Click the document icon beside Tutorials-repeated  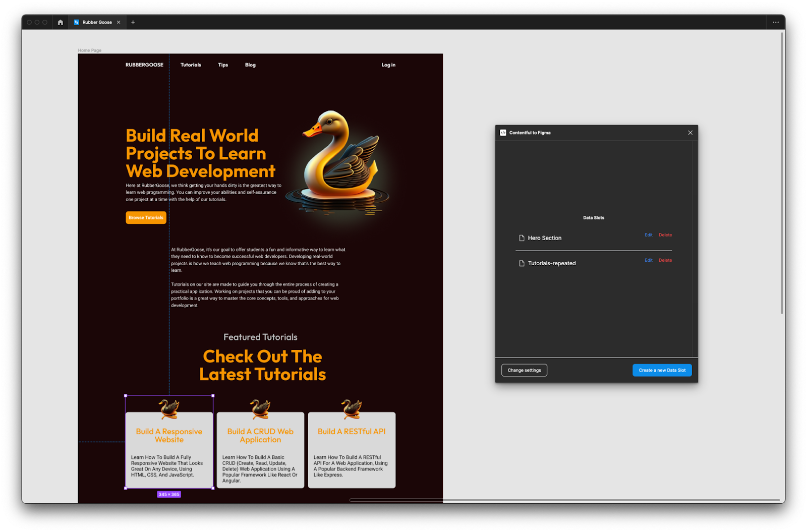(521, 263)
